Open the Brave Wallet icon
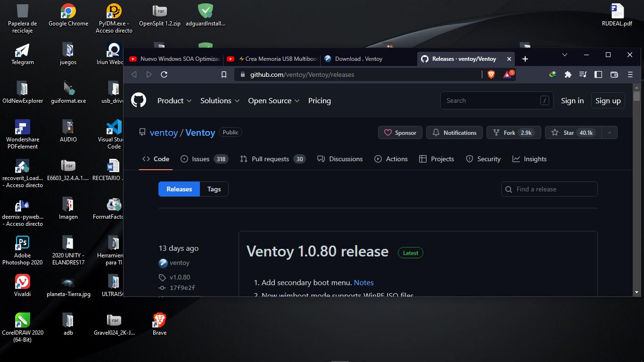Image resolution: width=644 pixels, height=362 pixels. pyautogui.click(x=614, y=74)
